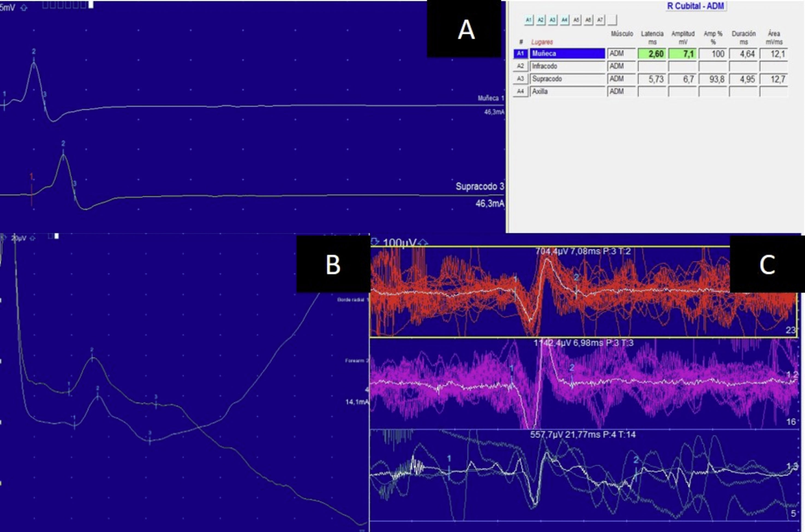
Task: Click peak marker 2 on Muñeca trace
Action: [34, 59]
